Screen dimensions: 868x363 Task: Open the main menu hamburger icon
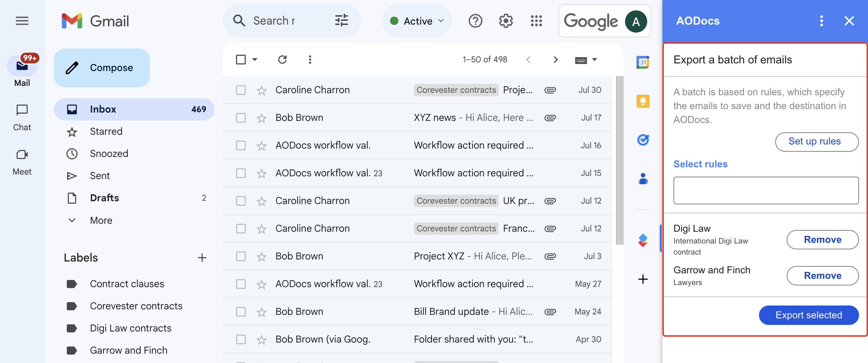click(22, 21)
